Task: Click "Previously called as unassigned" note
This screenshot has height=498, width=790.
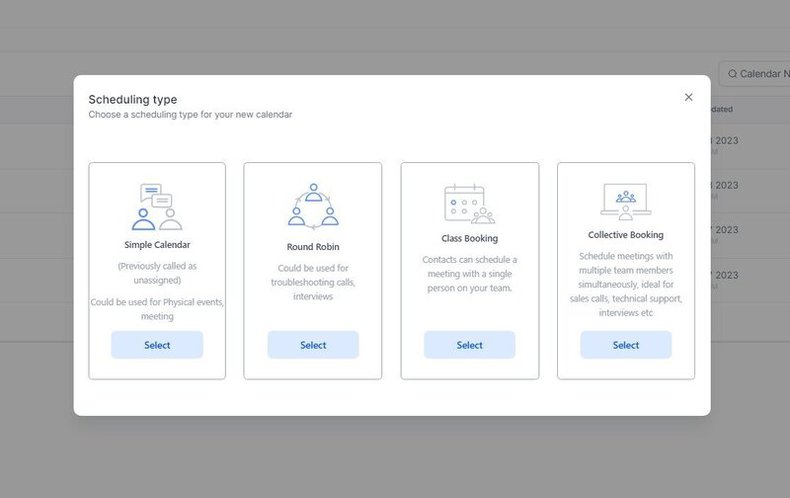Action: click(x=157, y=273)
